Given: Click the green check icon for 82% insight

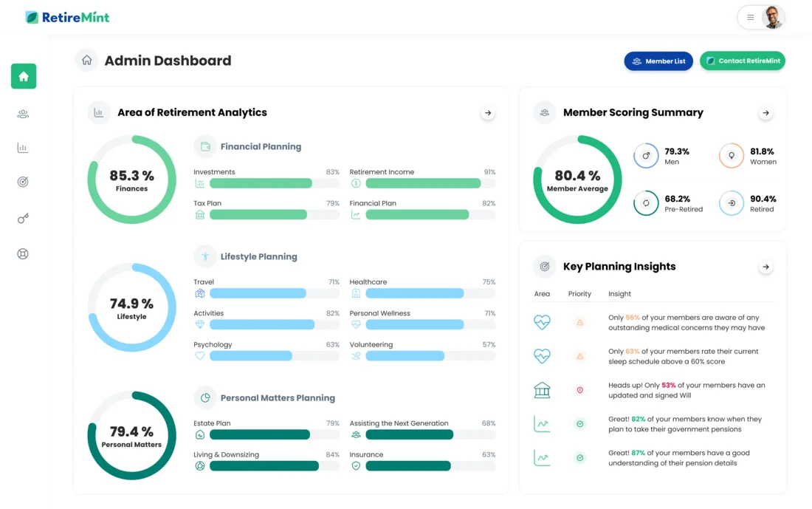Looking at the screenshot, I should [x=580, y=424].
